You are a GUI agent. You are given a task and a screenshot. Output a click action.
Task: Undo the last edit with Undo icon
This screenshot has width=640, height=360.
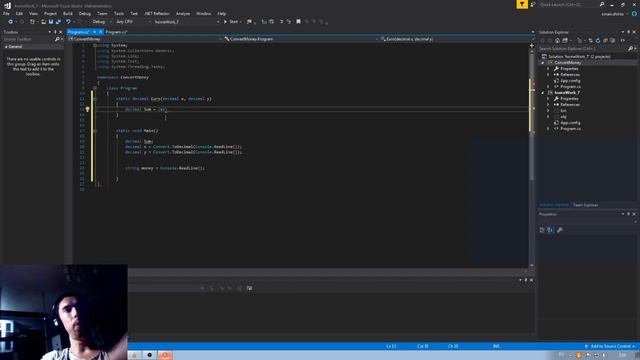[x=68, y=22]
